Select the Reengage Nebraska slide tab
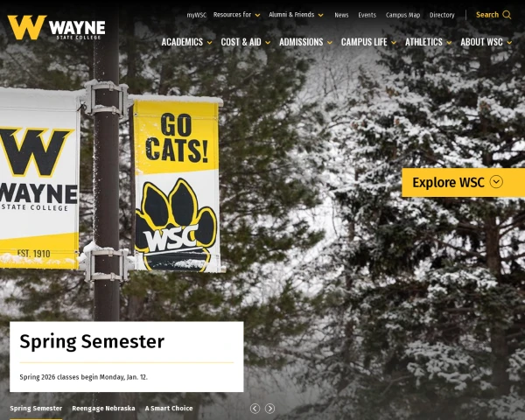Viewport: 525px width, 420px height. tap(103, 409)
